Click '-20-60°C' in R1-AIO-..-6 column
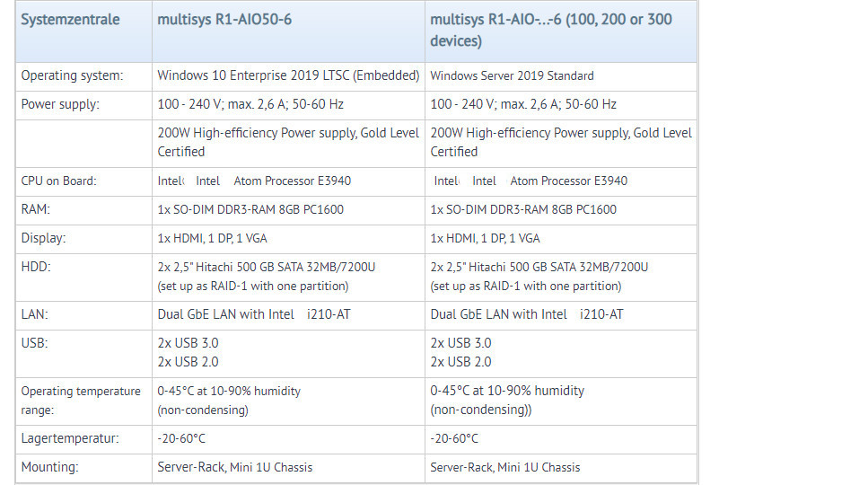This screenshot has width=868, height=485. pos(454,438)
